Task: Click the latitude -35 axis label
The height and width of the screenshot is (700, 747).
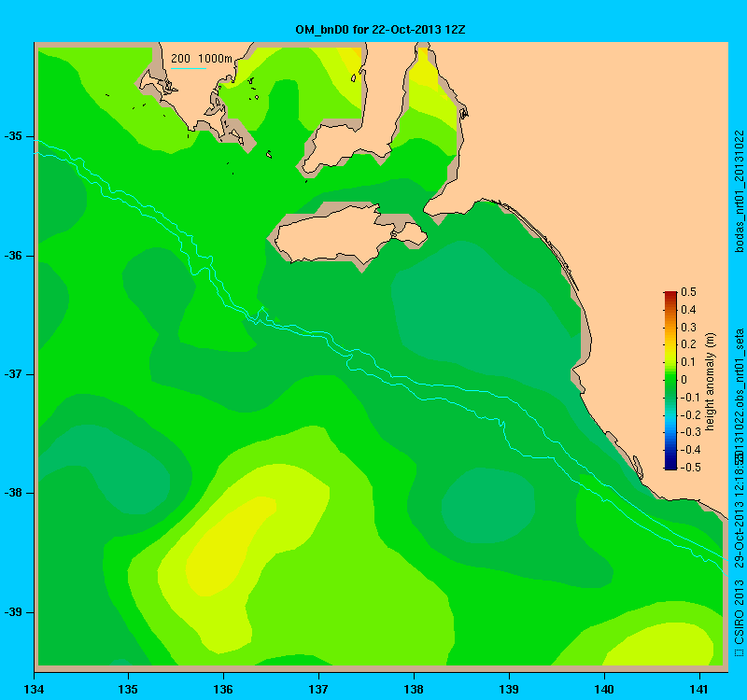Action: click(13, 136)
